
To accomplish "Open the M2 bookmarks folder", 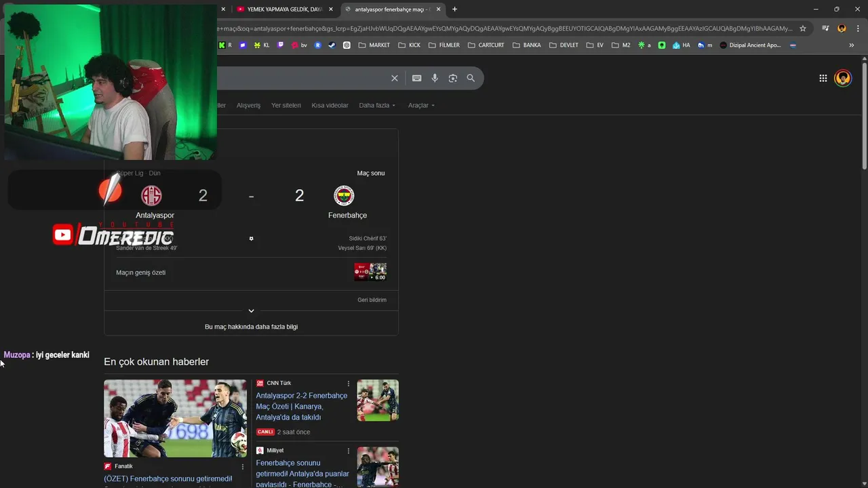I will coord(621,45).
